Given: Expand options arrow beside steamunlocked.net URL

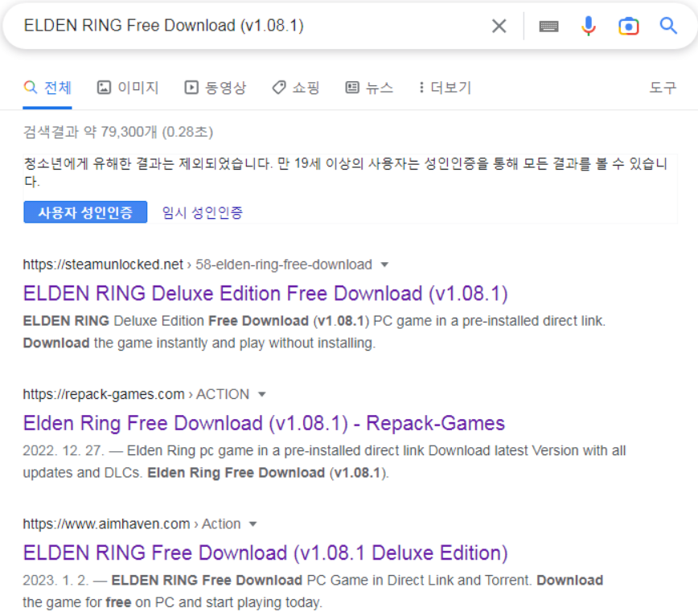Looking at the screenshot, I should pyautogui.click(x=384, y=265).
